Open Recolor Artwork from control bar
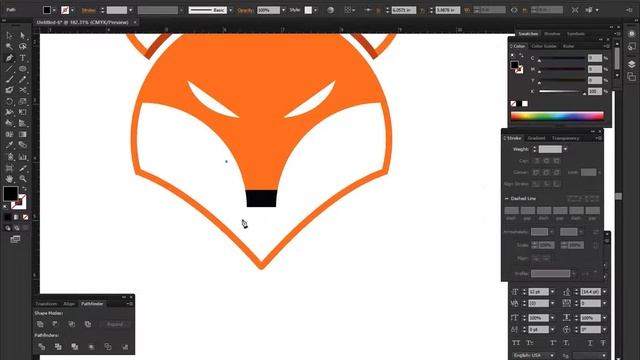The height and width of the screenshot is (360, 640). pyautogui.click(x=330, y=10)
